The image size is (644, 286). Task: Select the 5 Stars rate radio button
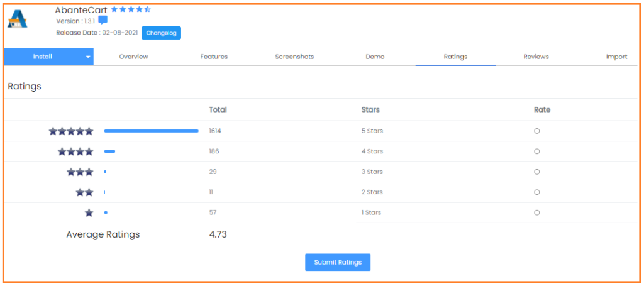[x=537, y=131]
